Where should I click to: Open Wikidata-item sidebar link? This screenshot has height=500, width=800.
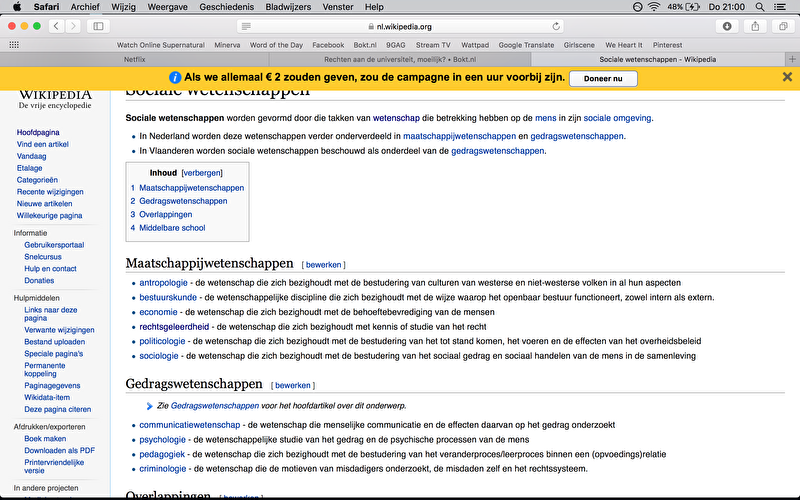tap(47, 397)
